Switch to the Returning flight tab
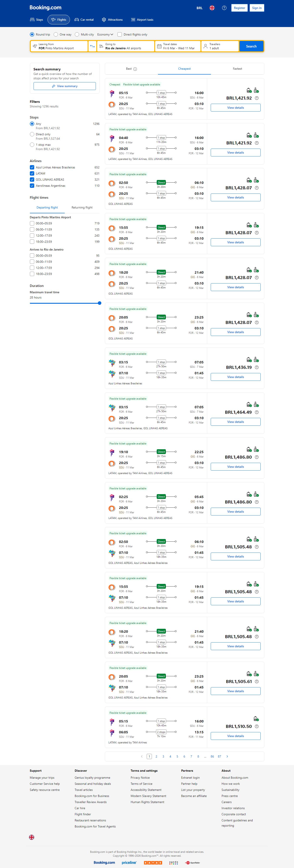The height and width of the screenshot is (868, 294). pos(82,208)
